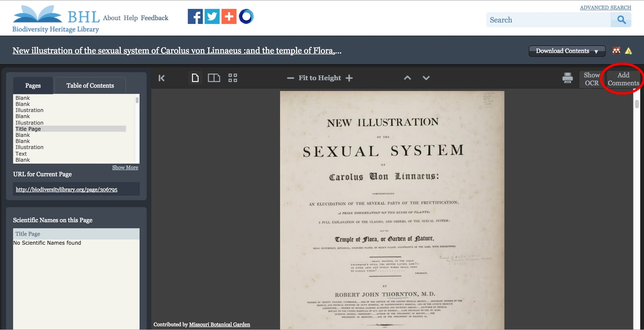Viewport: 644px width, 330px height.
Task: Share the book on Facebook
Action: [x=195, y=16]
